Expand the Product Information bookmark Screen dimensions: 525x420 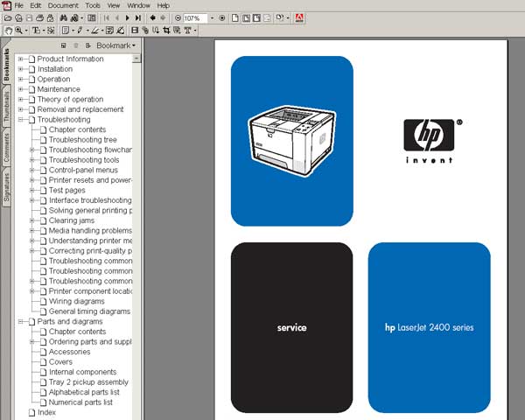(21, 59)
